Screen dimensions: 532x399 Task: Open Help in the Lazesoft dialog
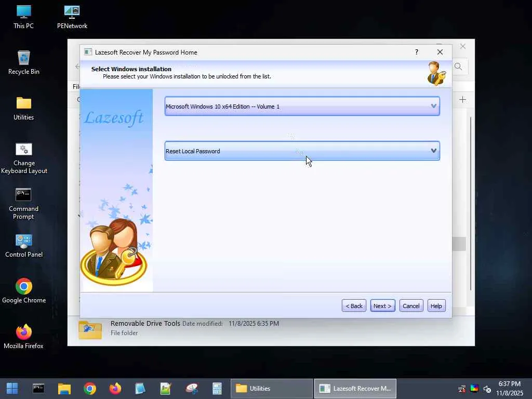coord(436,305)
